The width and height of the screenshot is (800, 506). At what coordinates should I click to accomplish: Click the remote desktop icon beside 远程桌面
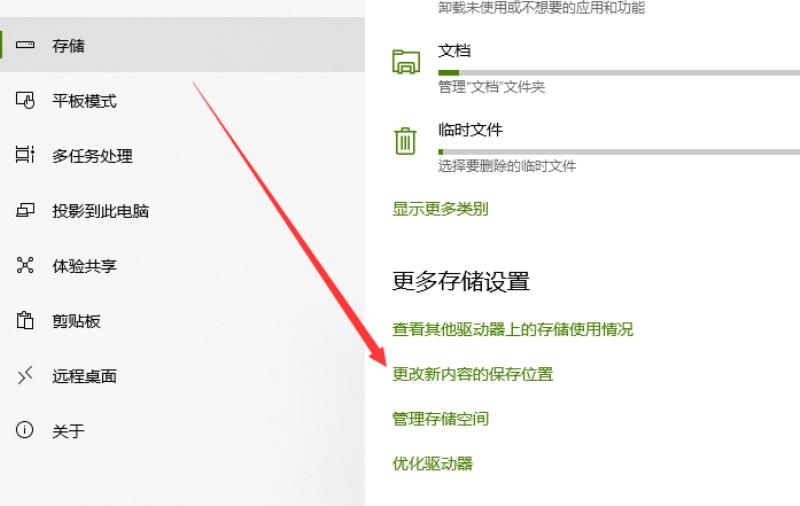pyautogui.click(x=24, y=375)
